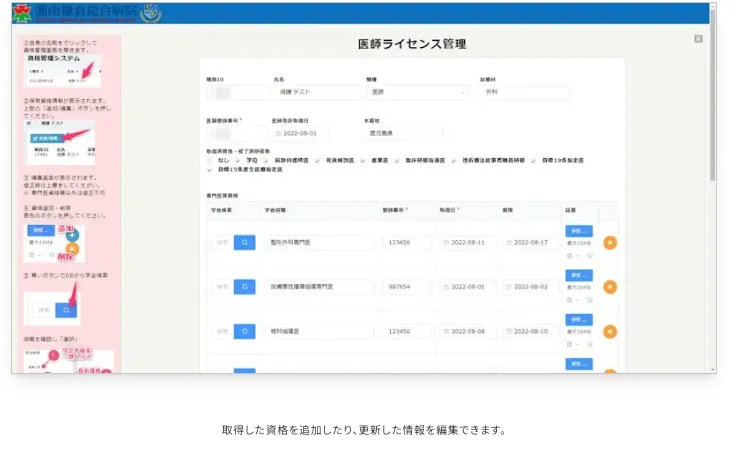The width and height of the screenshot is (741, 458).
Task: Click the acquisition date 2022-08-01 in 987654 row
Action: [x=468, y=287]
